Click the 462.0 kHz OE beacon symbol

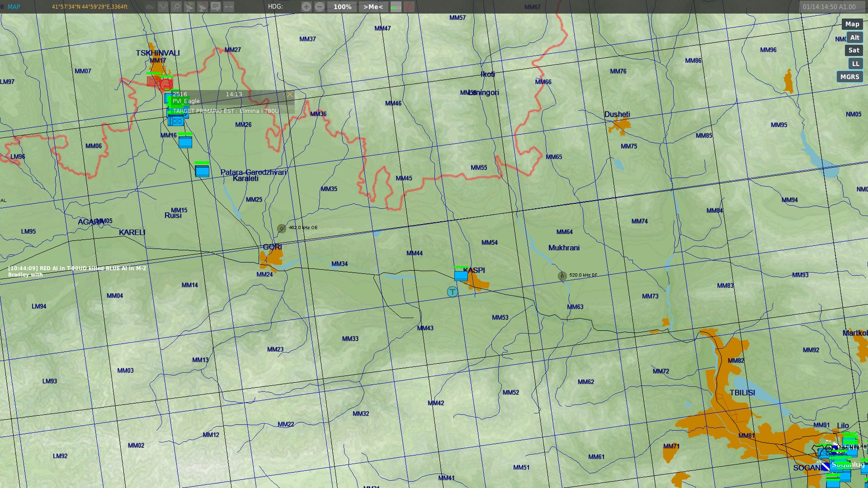[x=282, y=229]
